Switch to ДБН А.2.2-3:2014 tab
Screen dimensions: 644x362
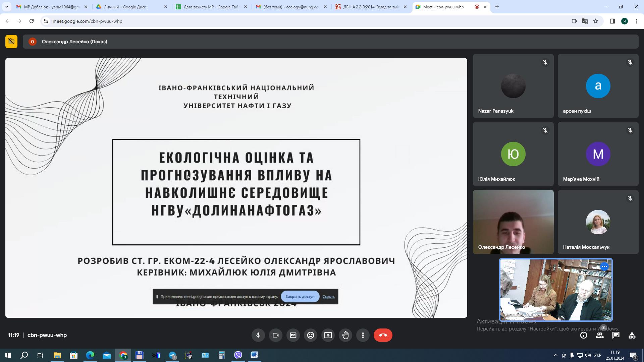pos(371,7)
